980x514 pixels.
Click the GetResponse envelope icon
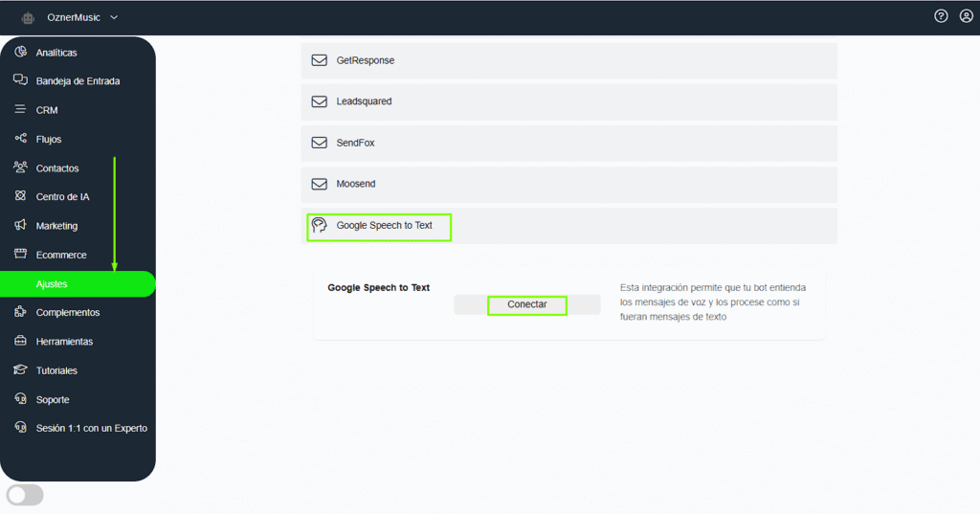[320, 60]
